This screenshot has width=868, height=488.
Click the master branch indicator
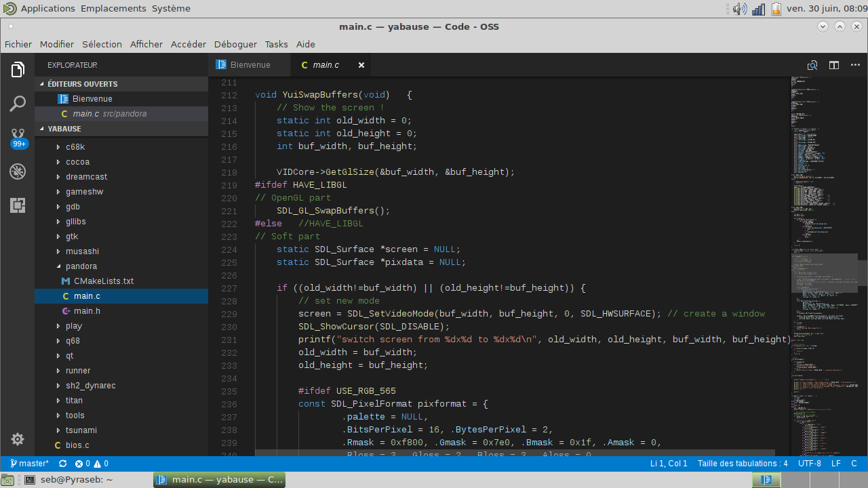tap(30, 464)
